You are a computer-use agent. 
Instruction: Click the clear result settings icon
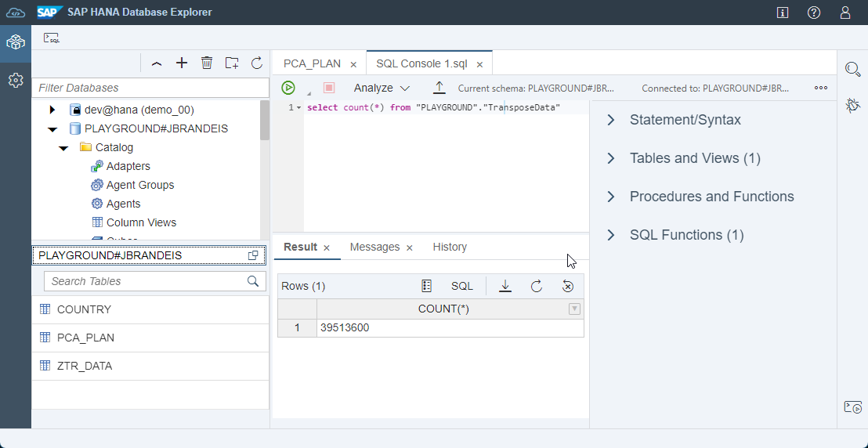click(x=567, y=286)
